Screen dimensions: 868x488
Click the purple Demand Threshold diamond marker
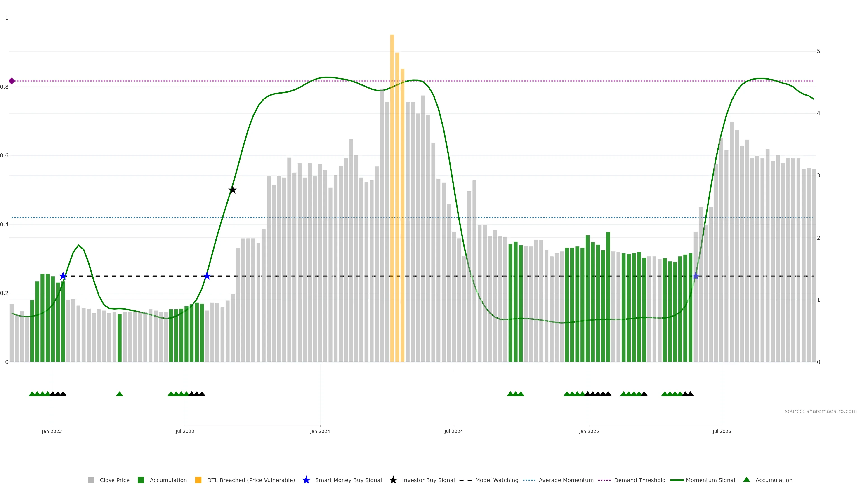point(12,81)
